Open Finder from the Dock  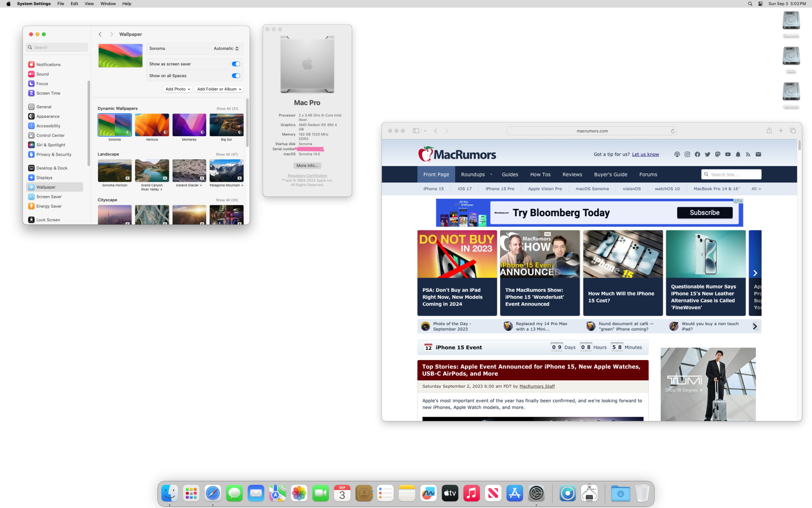(x=169, y=493)
